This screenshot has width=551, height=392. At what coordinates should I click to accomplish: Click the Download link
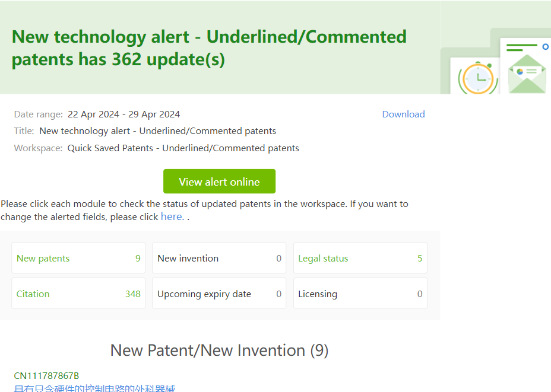point(403,114)
